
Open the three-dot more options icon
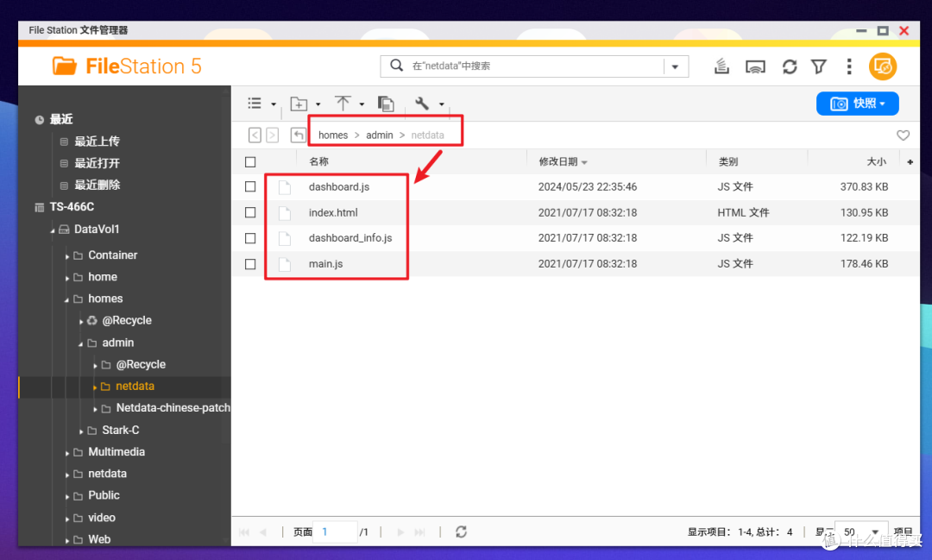(x=849, y=66)
